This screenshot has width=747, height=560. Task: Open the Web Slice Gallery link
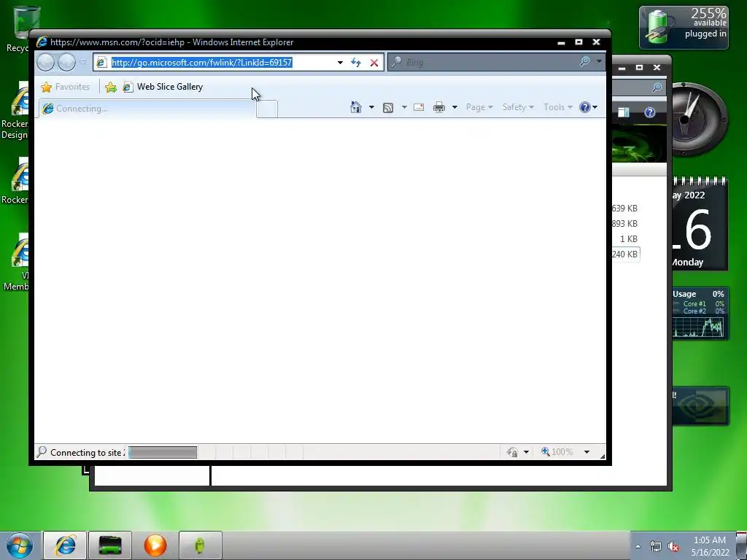point(163,87)
